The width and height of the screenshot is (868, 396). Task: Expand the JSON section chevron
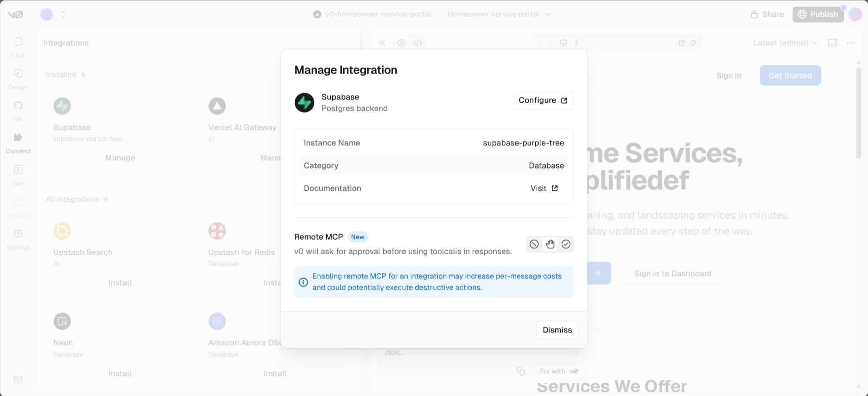[x=577, y=352]
